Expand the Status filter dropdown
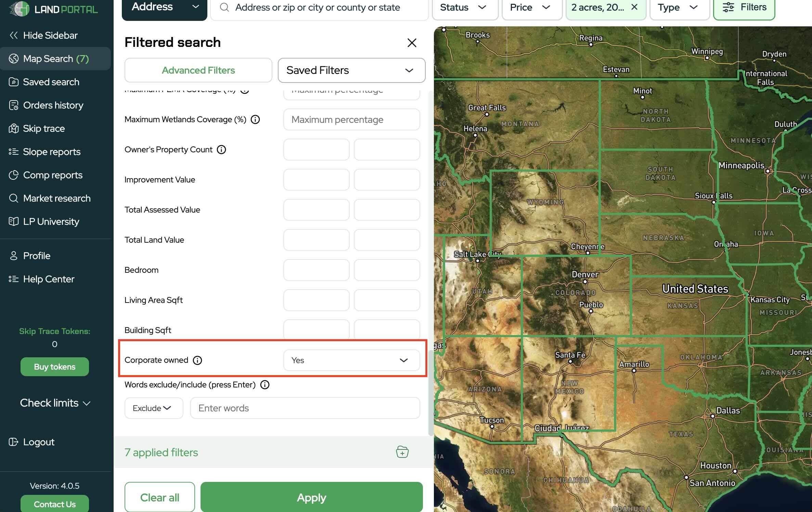This screenshot has width=812, height=512. tap(464, 7)
